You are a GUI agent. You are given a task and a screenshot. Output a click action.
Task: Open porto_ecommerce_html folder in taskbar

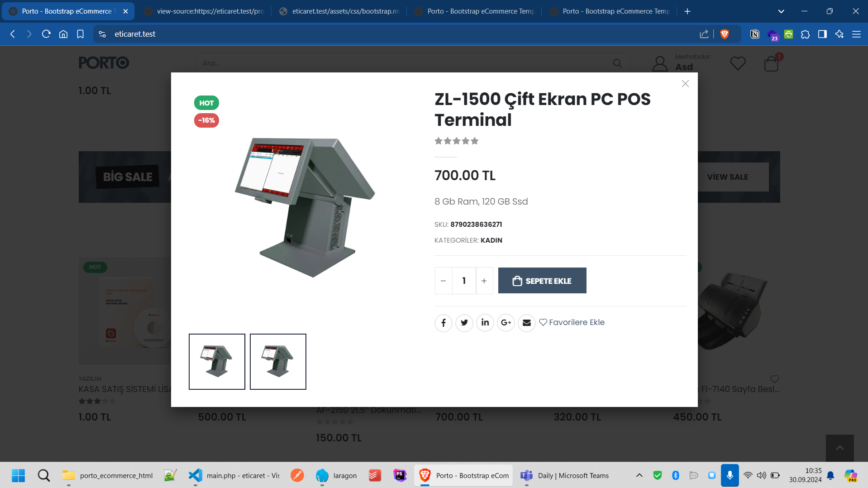pyautogui.click(x=108, y=475)
